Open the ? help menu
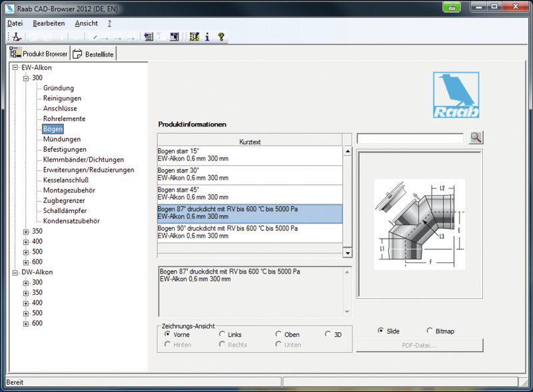Image resolution: width=533 pixels, height=392 pixels. [x=109, y=23]
